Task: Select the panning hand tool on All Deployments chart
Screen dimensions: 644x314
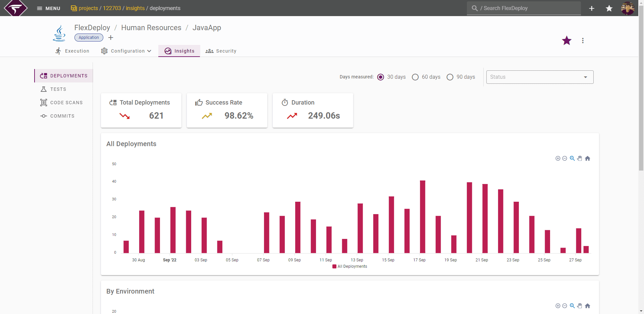Action: [580, 159]
